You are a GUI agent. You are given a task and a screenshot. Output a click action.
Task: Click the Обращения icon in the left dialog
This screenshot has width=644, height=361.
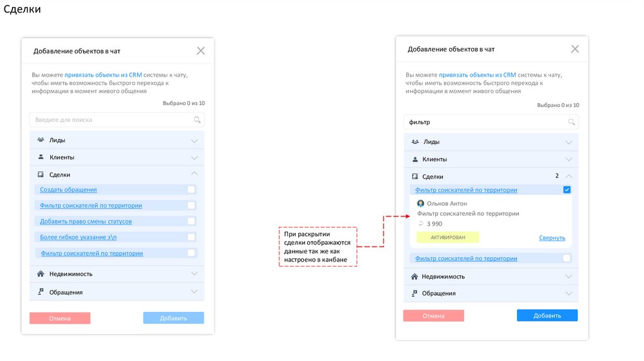coord(40,292)
